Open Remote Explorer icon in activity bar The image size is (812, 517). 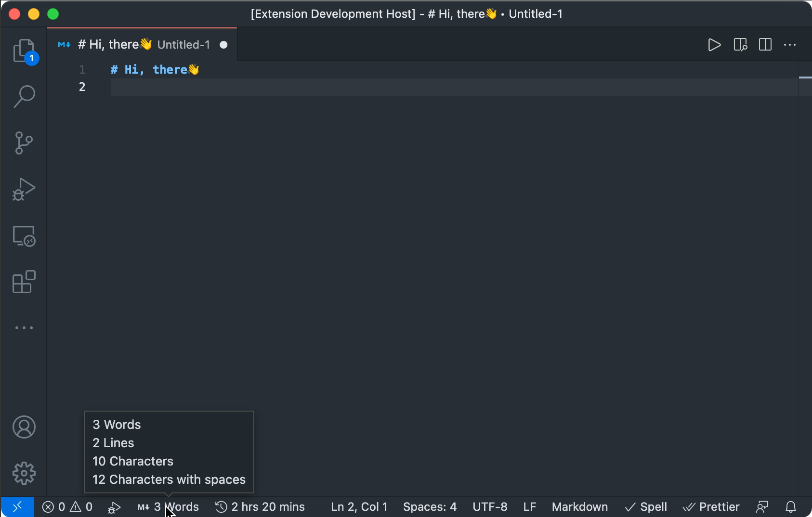tap(24, 236)
